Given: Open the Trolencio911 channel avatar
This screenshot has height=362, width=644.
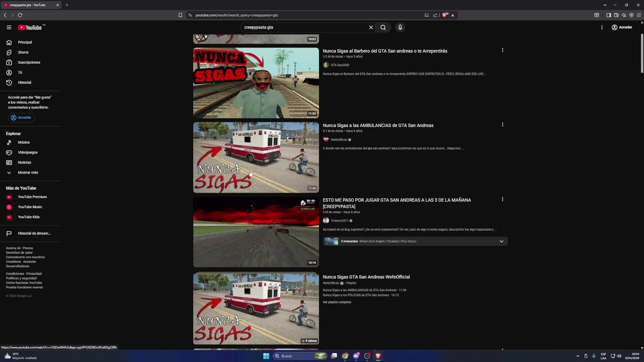Looking at the screenshot, I should pos(326,221).
